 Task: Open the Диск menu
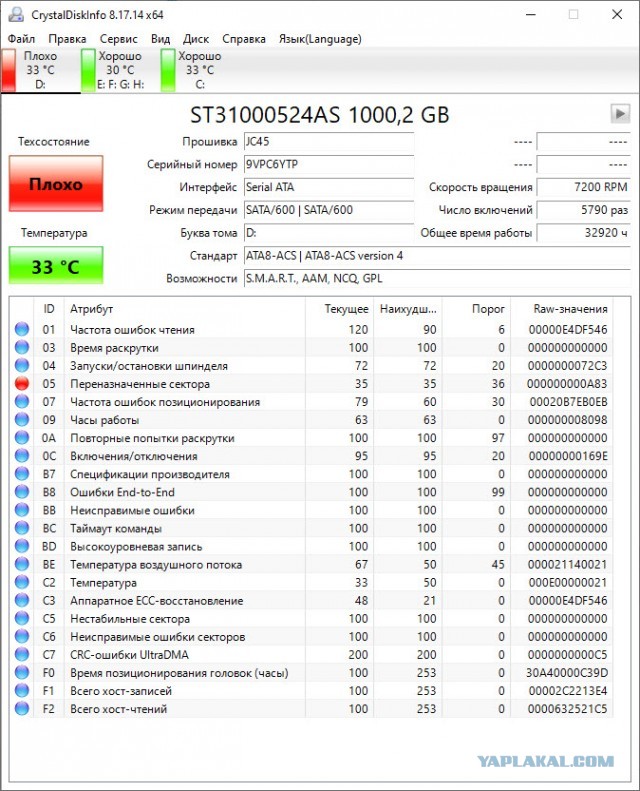point(196,39)
